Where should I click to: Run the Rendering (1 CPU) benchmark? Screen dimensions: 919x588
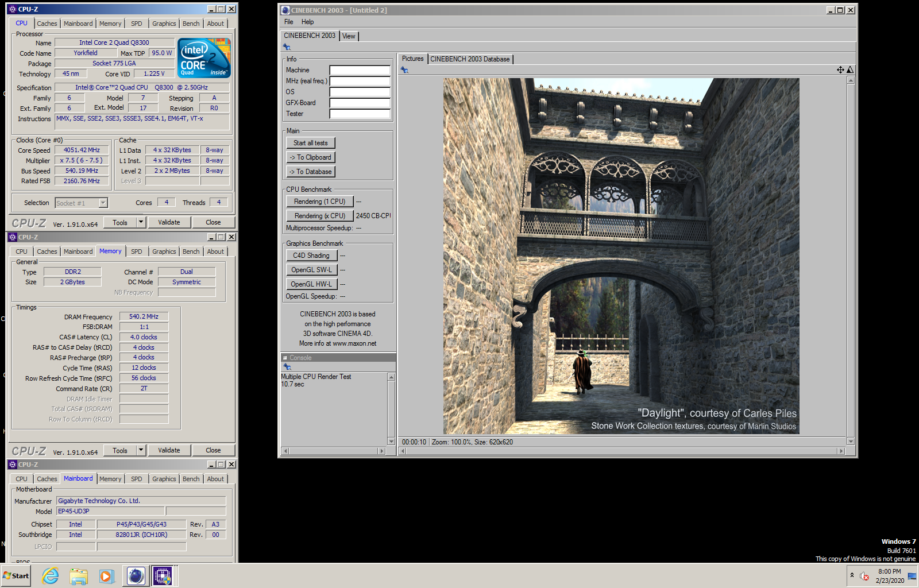(x=320, y=202)
